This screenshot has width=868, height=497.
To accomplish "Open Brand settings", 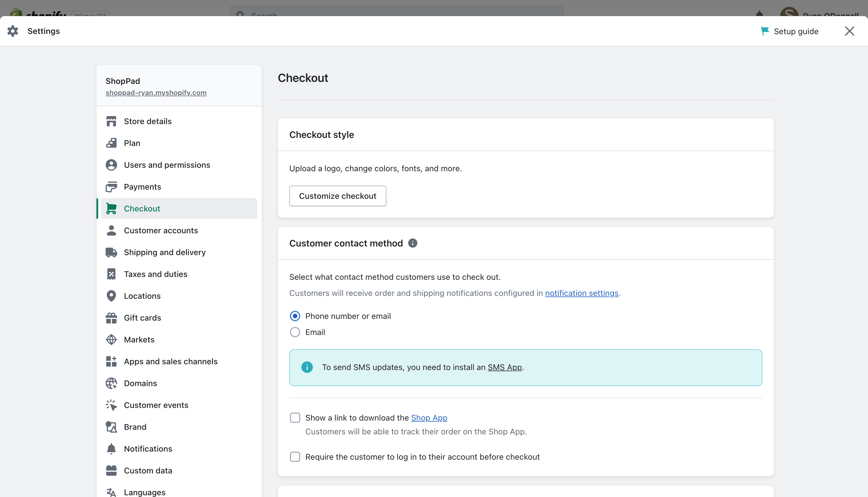I will tap(179, 427).
